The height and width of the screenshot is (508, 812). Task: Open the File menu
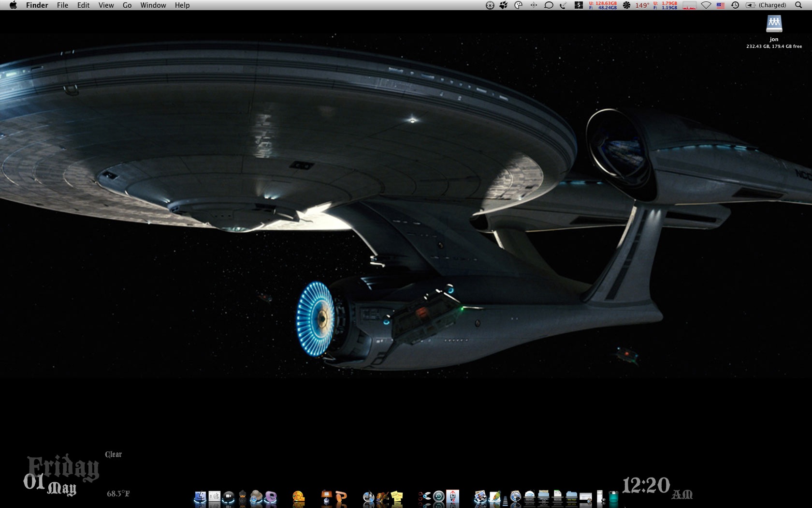[62, 5]
